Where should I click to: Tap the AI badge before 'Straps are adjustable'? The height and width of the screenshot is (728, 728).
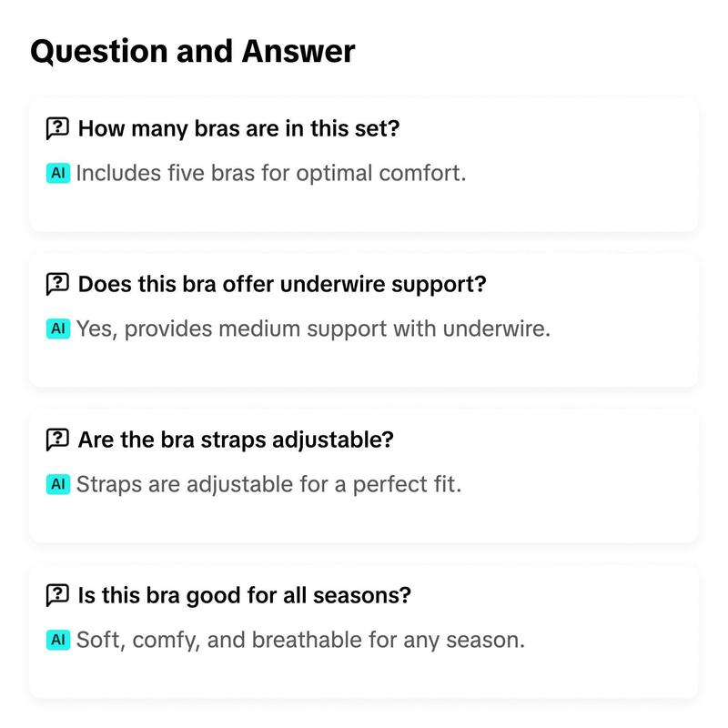(58, 484)
